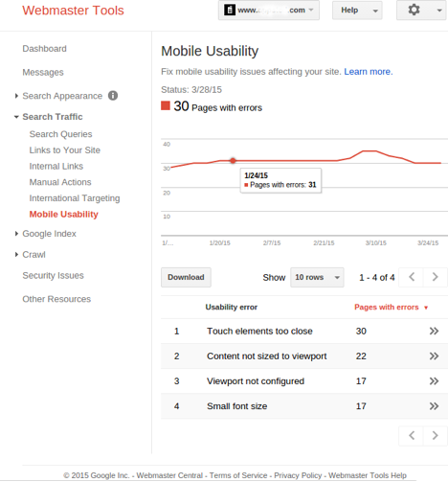Go to next page using top pagination arrow
Screen dimensions: 448x482
pos(435,277)
